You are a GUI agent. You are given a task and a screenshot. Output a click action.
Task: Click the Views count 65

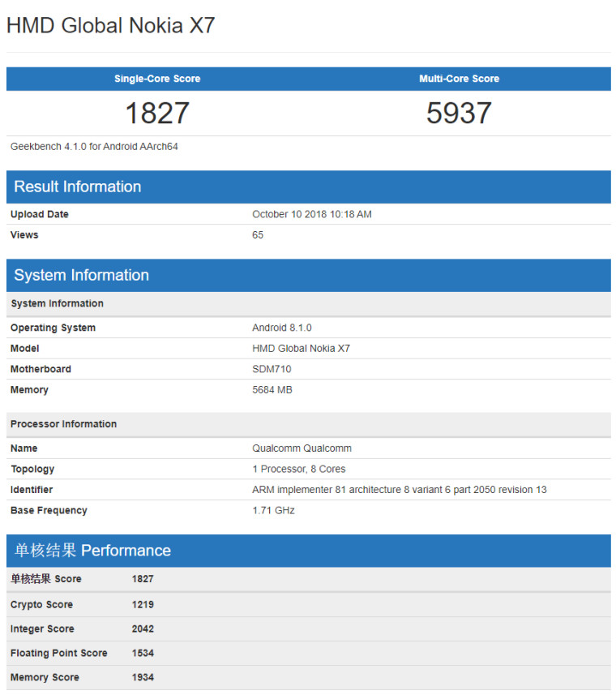[258, 235]
